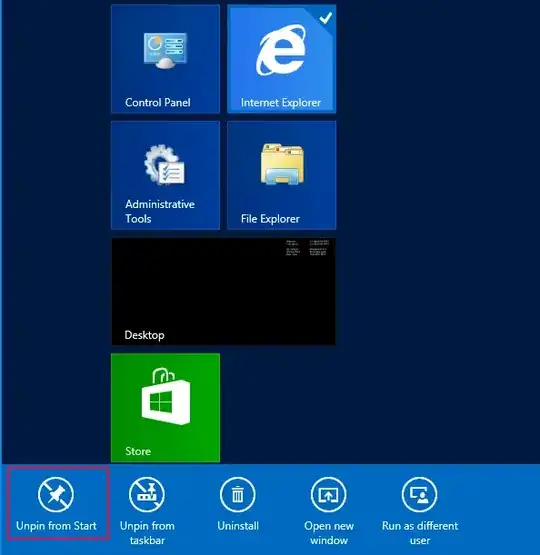Image resolution: width=540 pixels, height=555 pixels.
Task: Click Run as different user icon
Action: [420, 494]
